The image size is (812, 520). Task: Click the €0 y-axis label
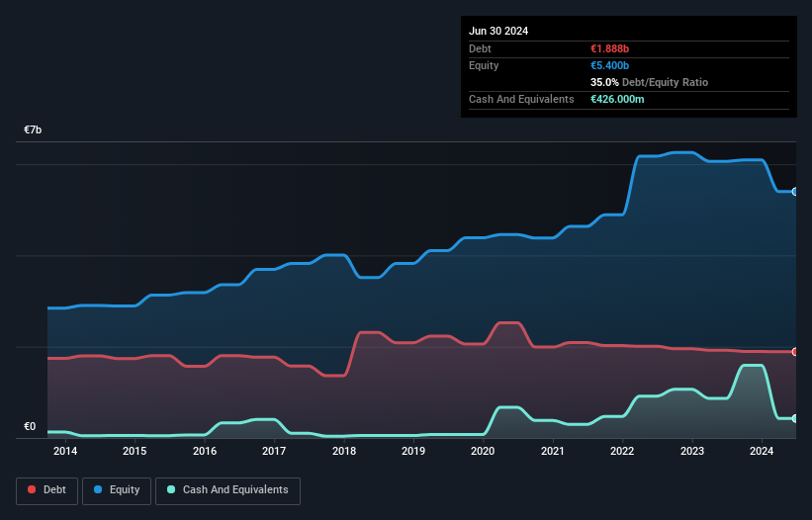point(30,426)
